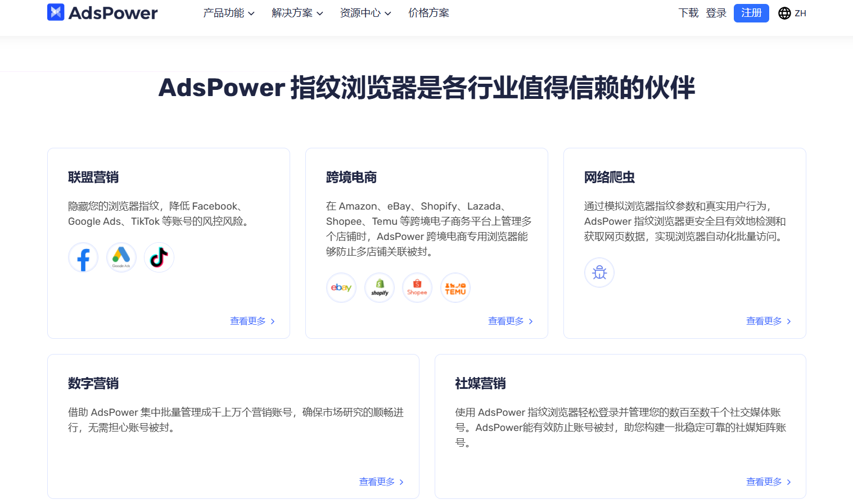Click the Google Ads icon
This screenshot has width=853, height=504.
click(x=121, y=258)
